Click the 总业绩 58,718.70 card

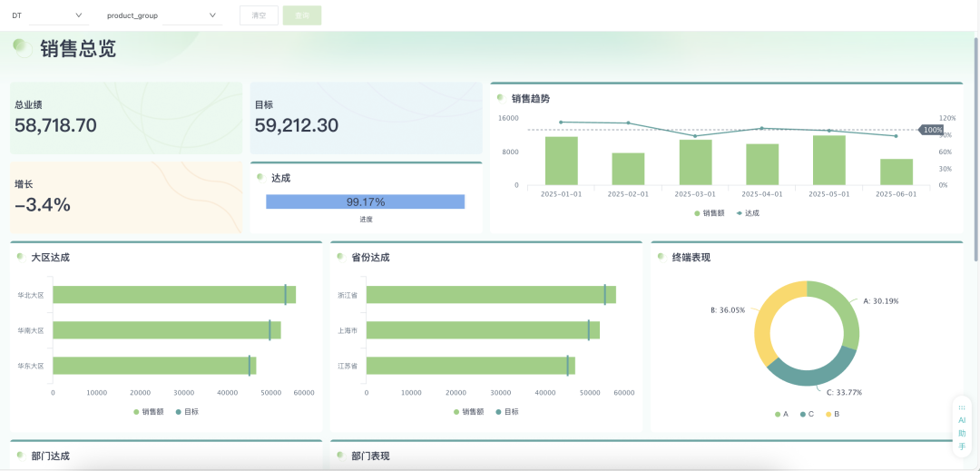tap(126, 118)
